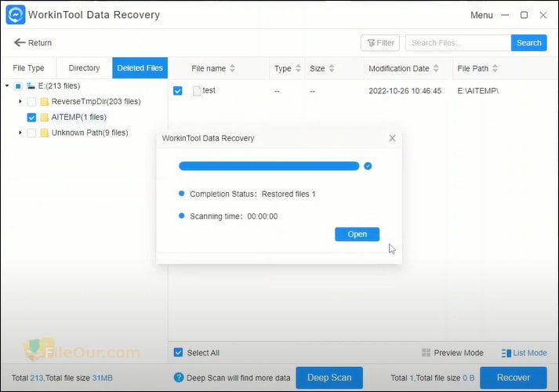Image resolution: width=559 pixels, height=392 pixels.
Task: Uncheck the test file row checkbox
Action: tap(178, 91)
